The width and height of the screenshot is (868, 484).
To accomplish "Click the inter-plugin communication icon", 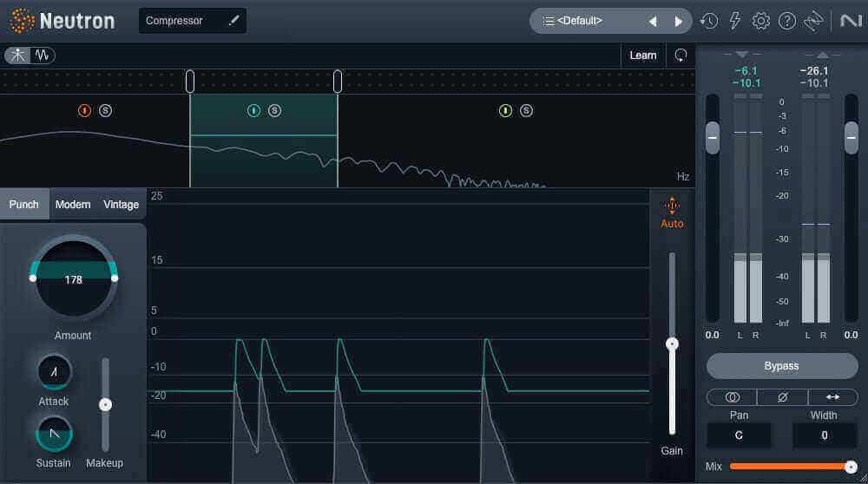I will pos(813,21).
